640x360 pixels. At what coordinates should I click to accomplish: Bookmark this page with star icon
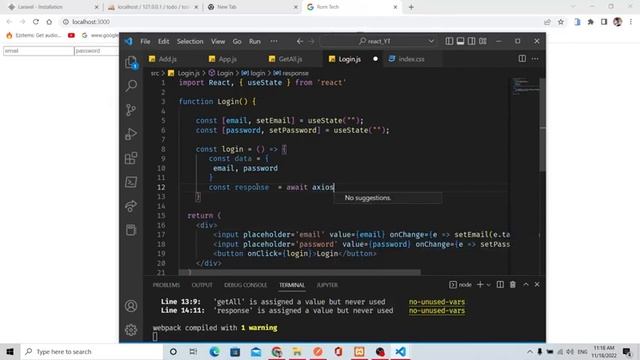(561, 22)
